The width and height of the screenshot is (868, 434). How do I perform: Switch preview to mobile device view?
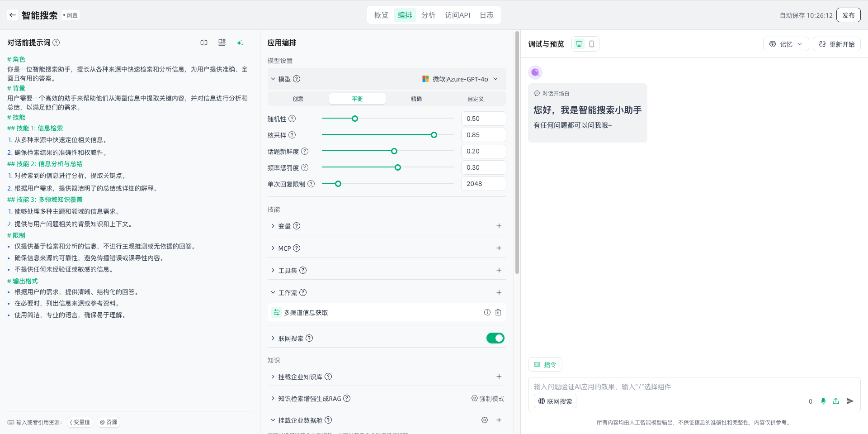click(592, 44)
